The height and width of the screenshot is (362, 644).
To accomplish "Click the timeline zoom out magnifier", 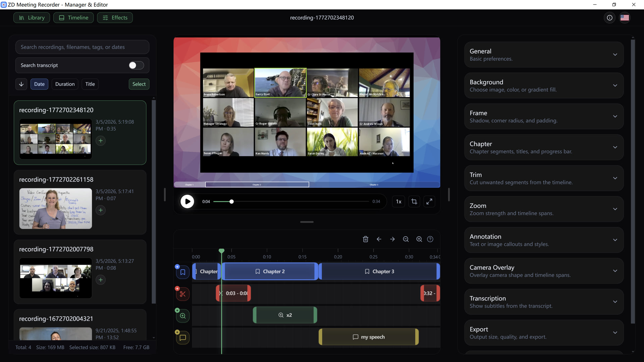I will [406, 239].
